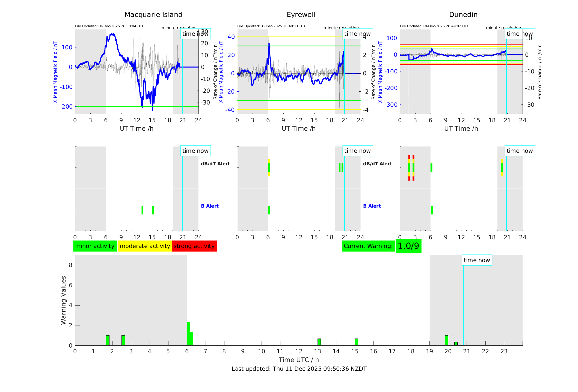Click the yellow moderate activity legend box
Viewport: 578px width, 392px height.
(145, 246)
